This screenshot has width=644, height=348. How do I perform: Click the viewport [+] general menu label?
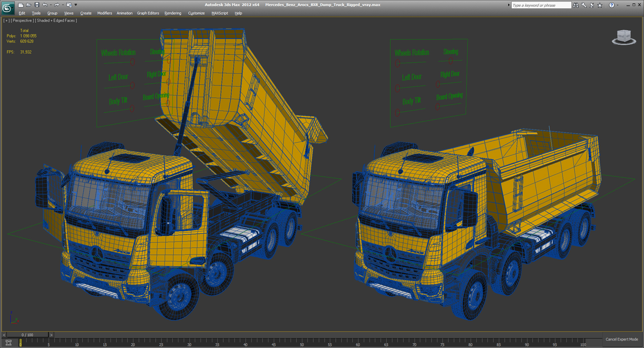(x=7, y=20)
